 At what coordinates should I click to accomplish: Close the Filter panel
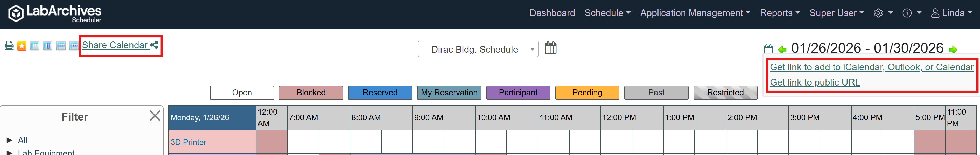click(155, 116)
